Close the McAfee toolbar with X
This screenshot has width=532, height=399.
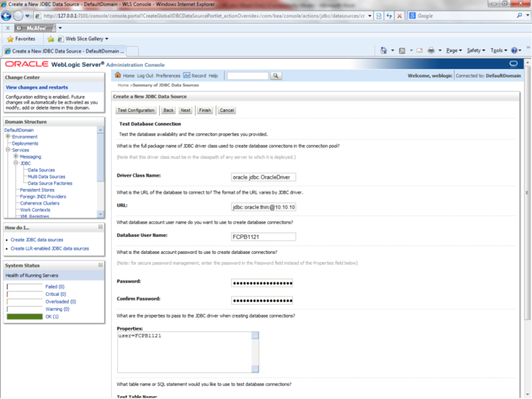point(7,28)
